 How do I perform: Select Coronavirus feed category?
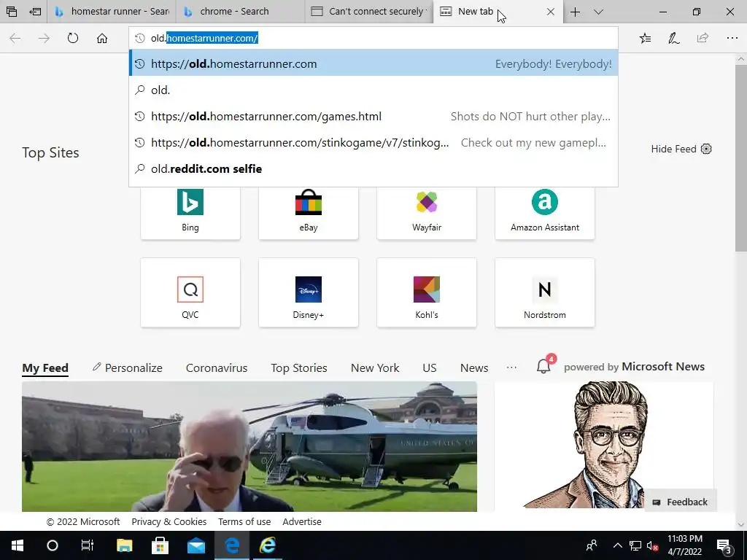click(x=217, y=368)
